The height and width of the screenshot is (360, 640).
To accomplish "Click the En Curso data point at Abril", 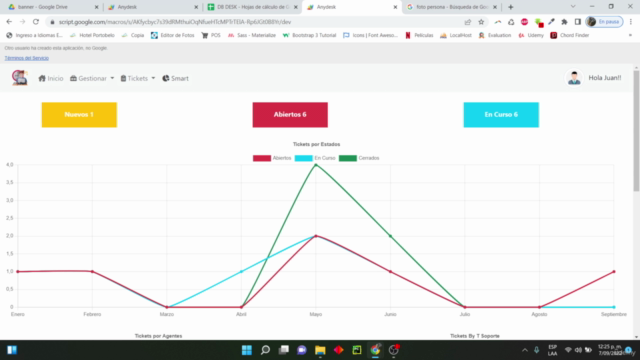I will click(241, 271).
